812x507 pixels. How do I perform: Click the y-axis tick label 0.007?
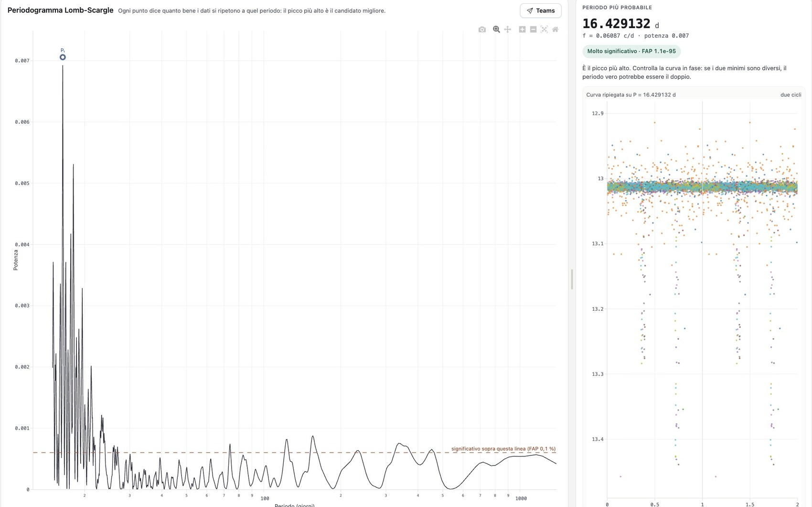point(22,61)
